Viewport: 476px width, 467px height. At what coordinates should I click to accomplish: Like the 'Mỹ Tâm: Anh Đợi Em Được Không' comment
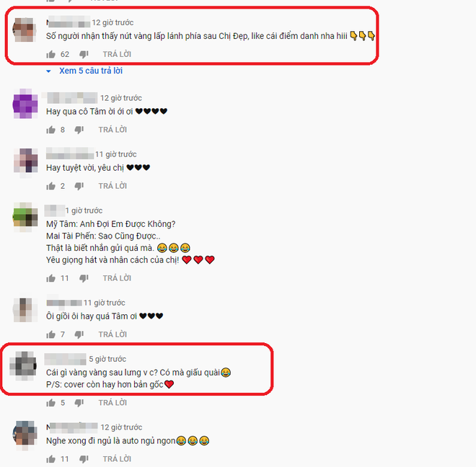[50, 278]
